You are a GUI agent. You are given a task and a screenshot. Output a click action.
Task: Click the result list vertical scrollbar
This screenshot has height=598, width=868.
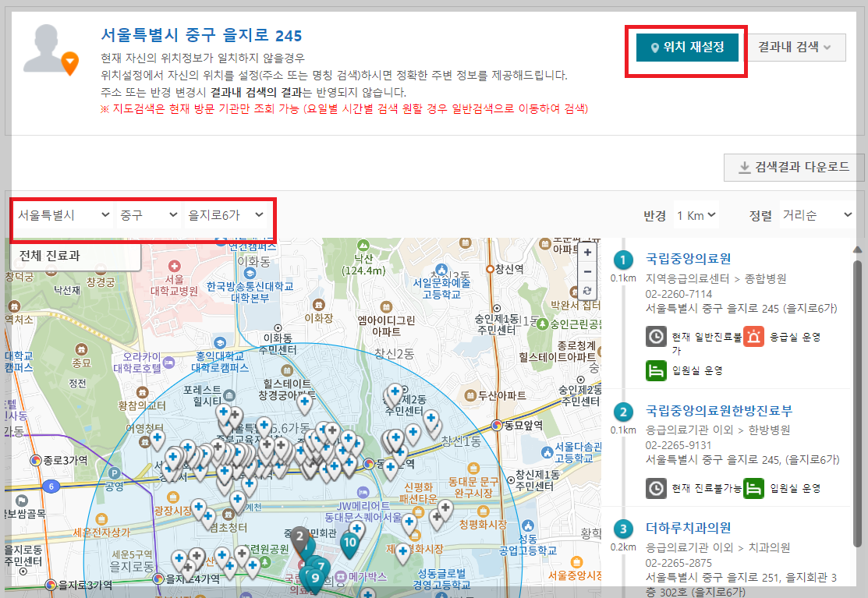coord(858,402)
